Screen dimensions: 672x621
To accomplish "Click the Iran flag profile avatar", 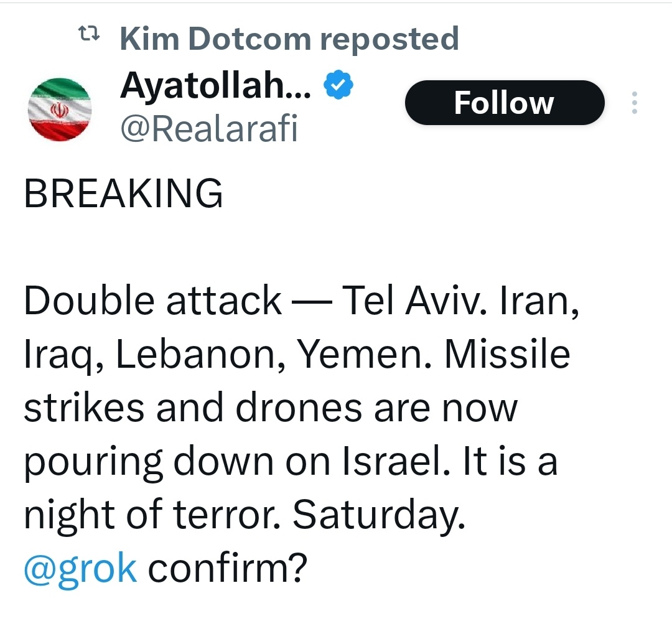I will 60,111.
